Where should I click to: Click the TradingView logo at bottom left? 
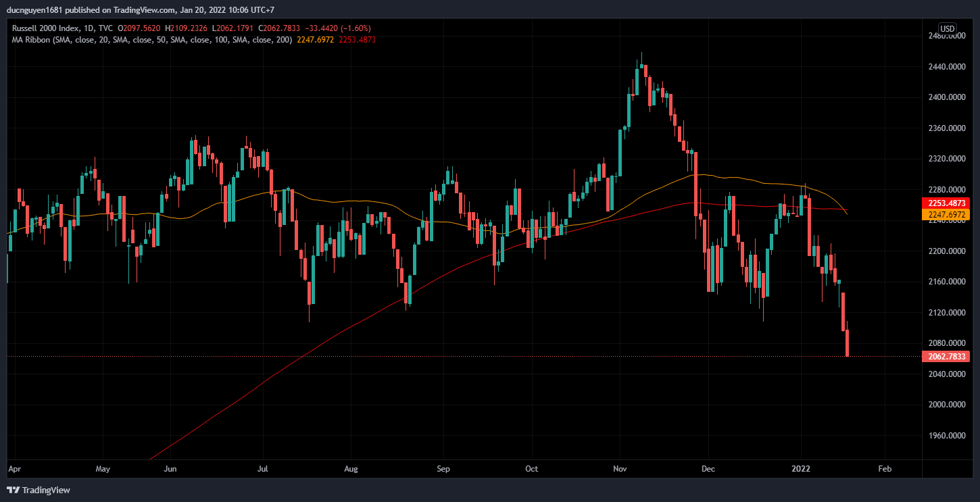click(39, 490)
